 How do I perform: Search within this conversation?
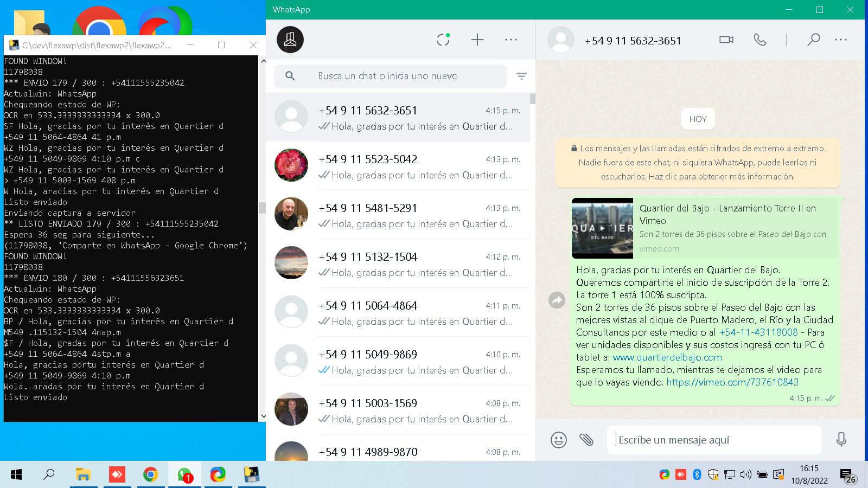click(813, 40)
